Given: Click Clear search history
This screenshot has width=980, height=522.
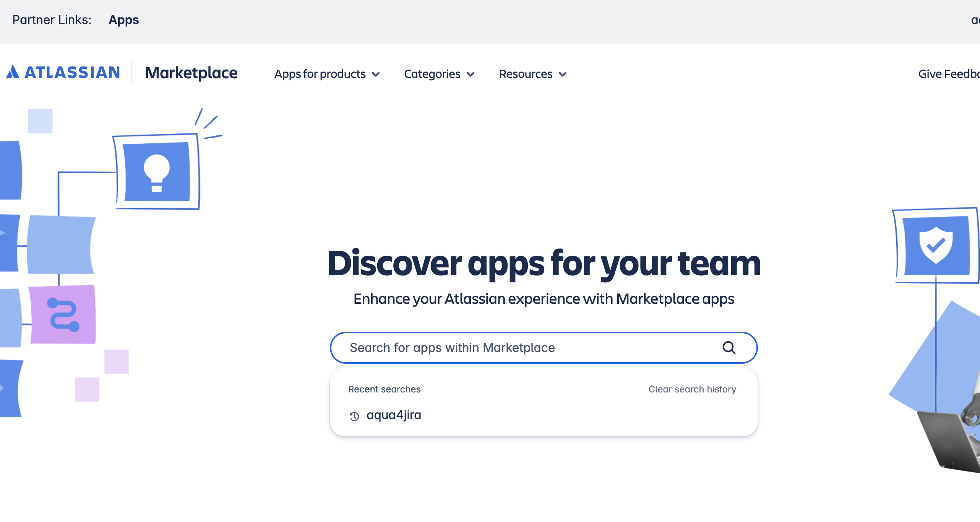Looking at the screenshot, I should [692, 389].
